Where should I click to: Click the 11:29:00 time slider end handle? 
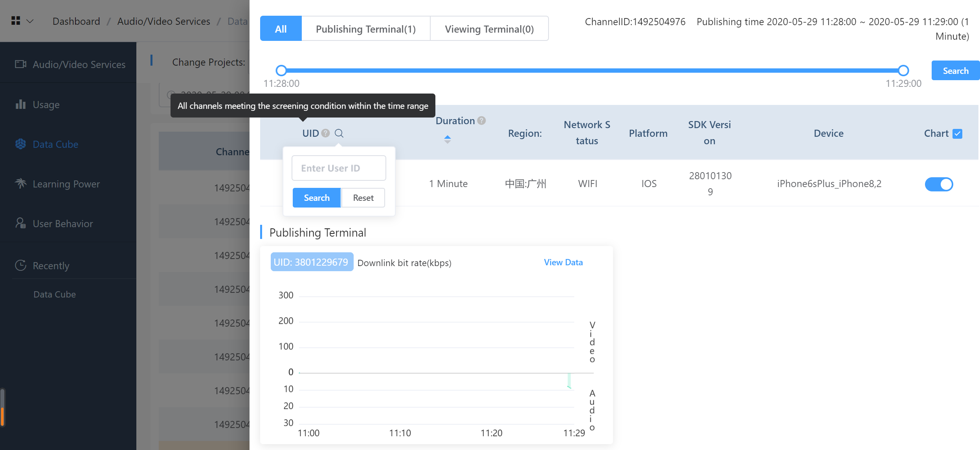coord(903,71)
